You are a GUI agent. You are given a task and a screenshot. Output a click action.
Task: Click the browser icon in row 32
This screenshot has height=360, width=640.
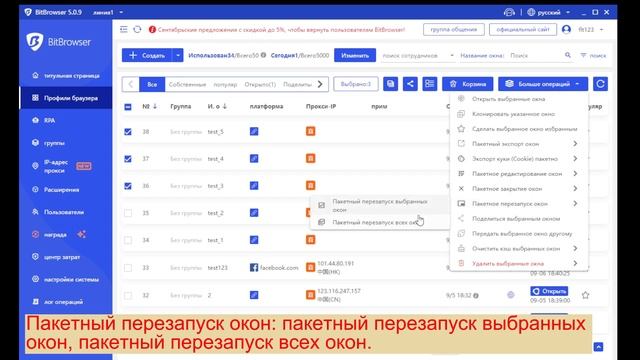point(511,295)
